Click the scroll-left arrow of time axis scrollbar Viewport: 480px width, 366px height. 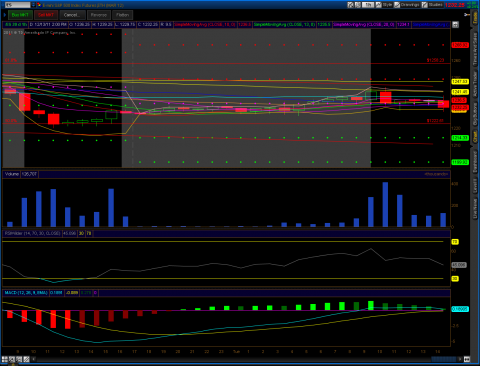click(33, 359)
